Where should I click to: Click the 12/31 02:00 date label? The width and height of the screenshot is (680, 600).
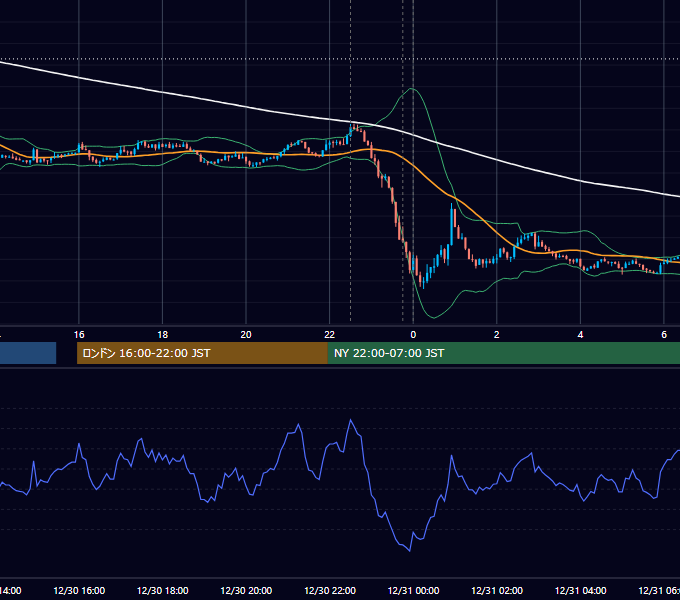pyautogui.click(x=497, y=590)
